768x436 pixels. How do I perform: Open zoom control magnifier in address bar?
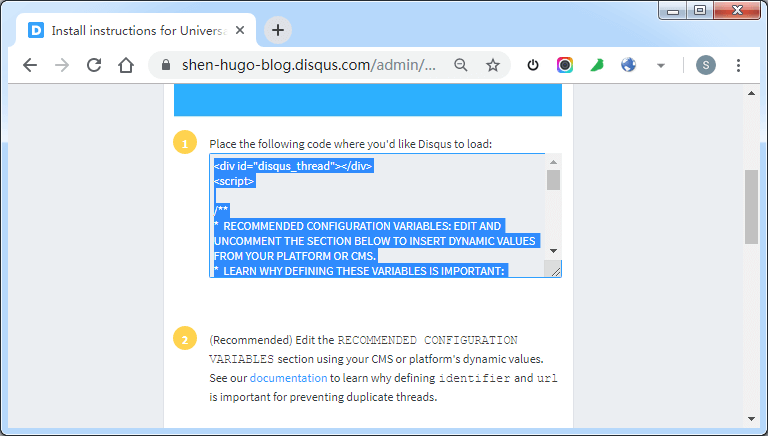(460, 65)
